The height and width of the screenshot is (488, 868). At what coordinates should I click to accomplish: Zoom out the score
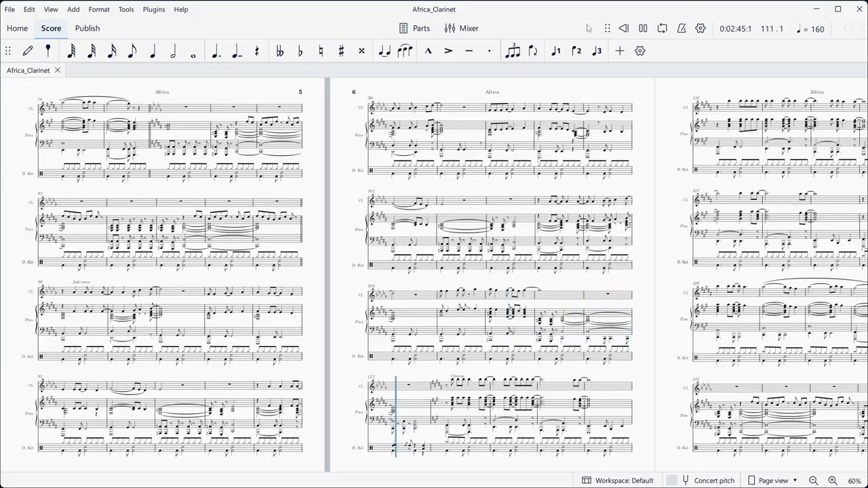[813, 481]
